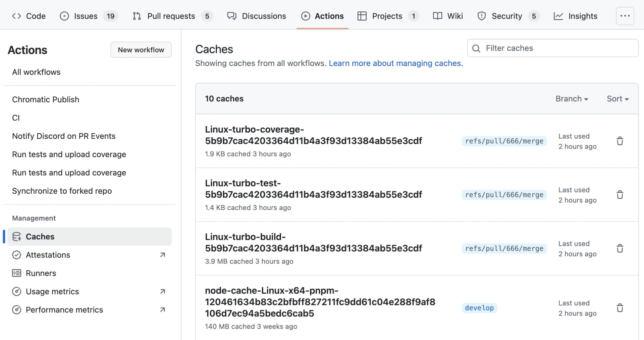Switch to the Actions tab

[x=322, y=16]
